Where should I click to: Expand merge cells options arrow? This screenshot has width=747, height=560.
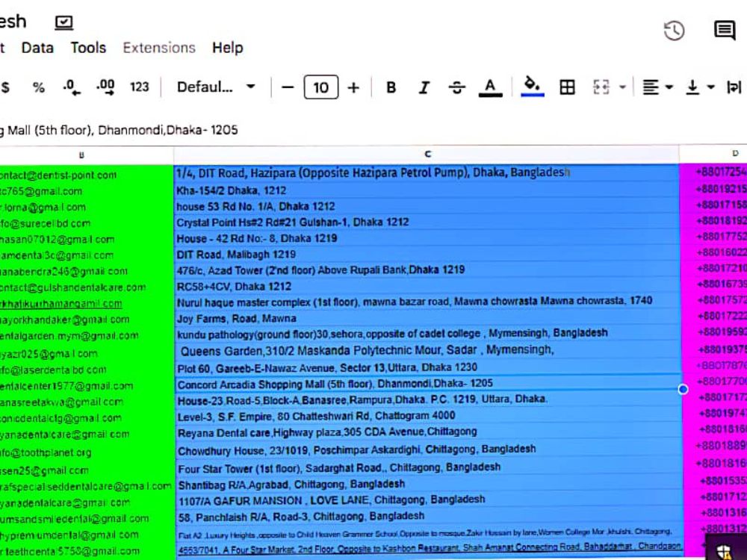tap(622, 87)
